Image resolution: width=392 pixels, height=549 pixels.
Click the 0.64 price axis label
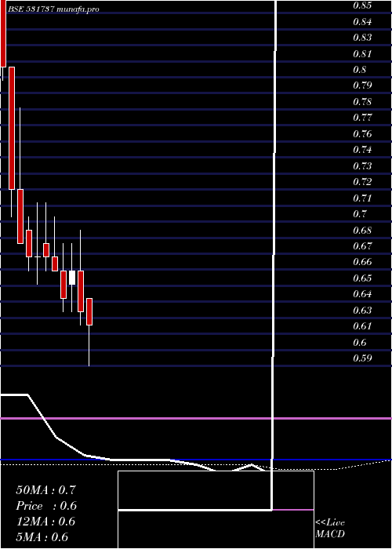(362, 294)
